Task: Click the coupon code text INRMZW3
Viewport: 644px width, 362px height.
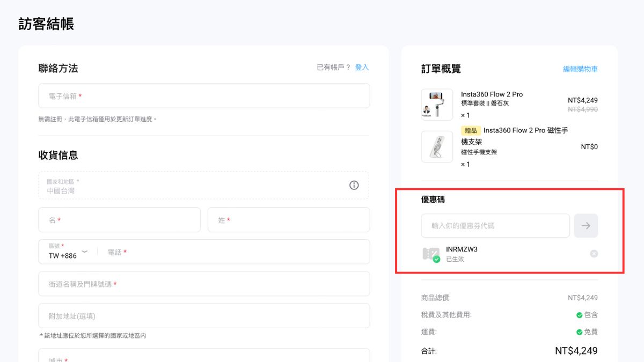Action: (462, 249)
